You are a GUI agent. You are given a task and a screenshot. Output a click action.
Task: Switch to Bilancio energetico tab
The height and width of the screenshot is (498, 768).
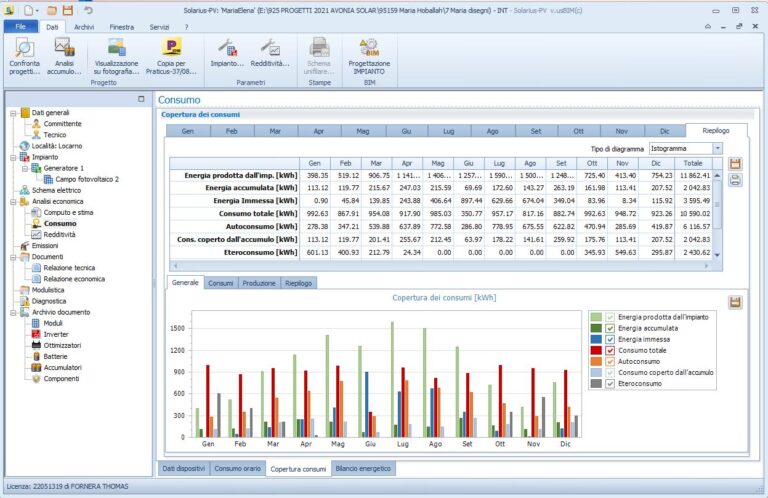coord(363,469)
